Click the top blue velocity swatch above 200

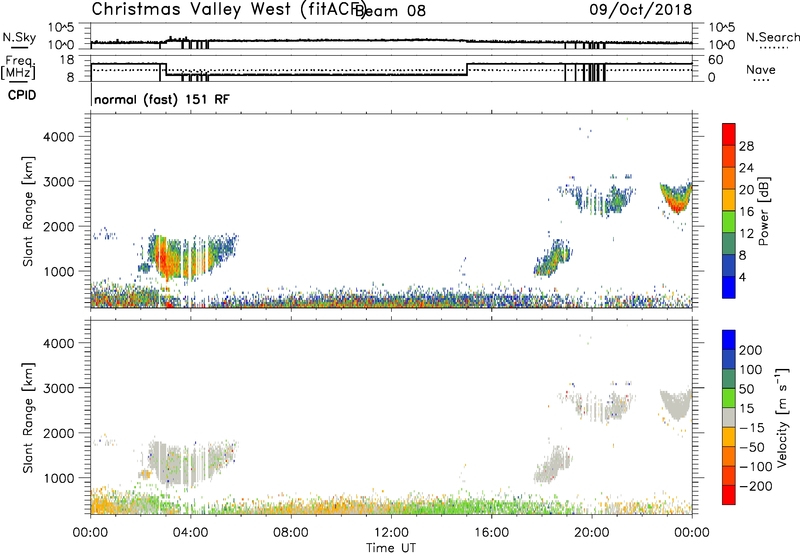(x=729, y=340)
